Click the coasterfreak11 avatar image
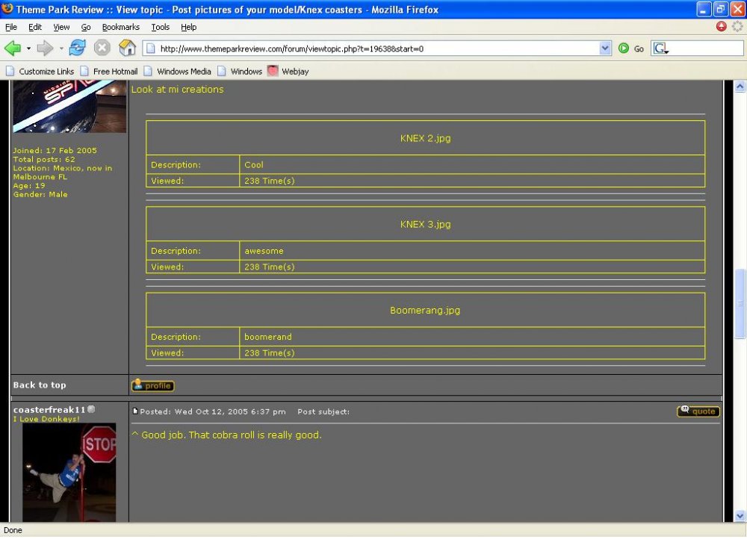This screenshot has height=560, width=747. [69, 472]
